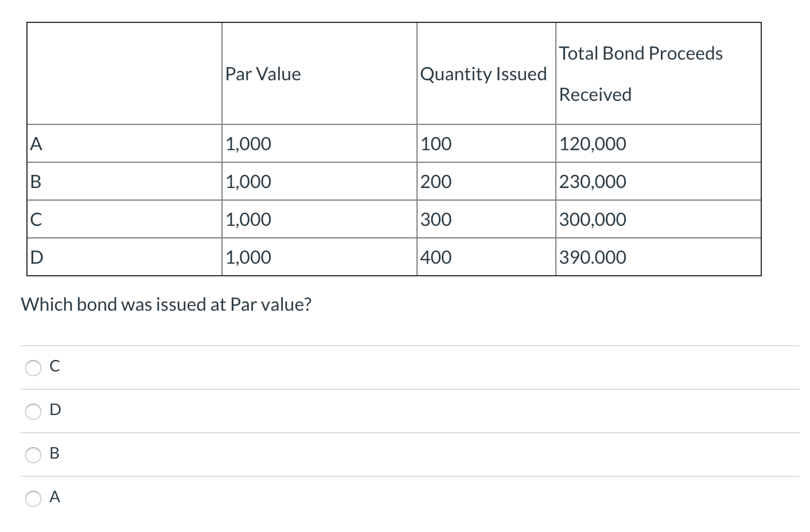Click the question text about Par value
This screenshot has width=810, height=532.
pos(167,304)
